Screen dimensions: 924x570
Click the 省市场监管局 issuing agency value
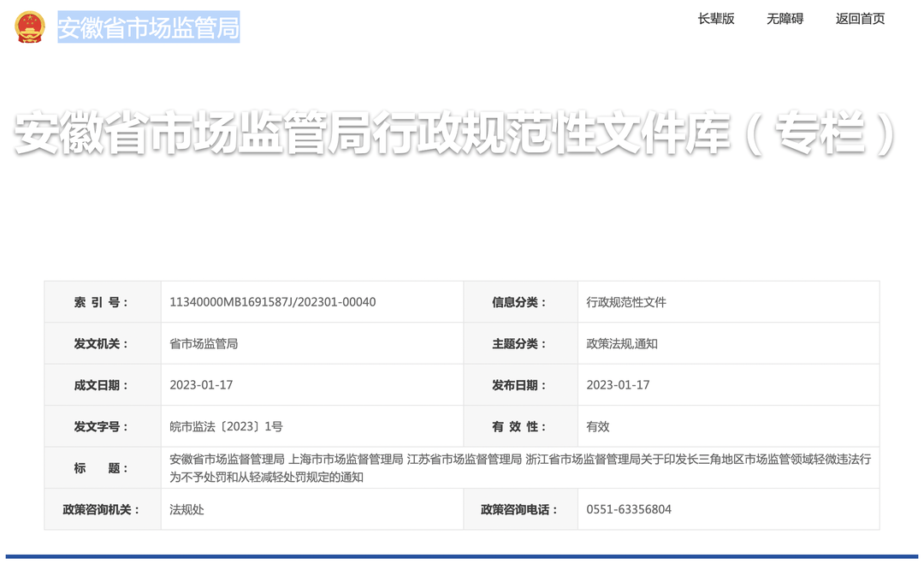(204, 344)
